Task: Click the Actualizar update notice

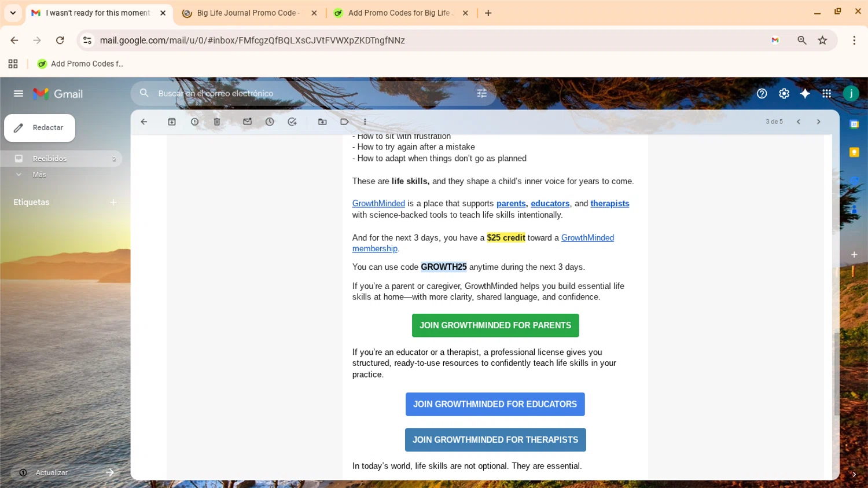Action: (66, 472)
